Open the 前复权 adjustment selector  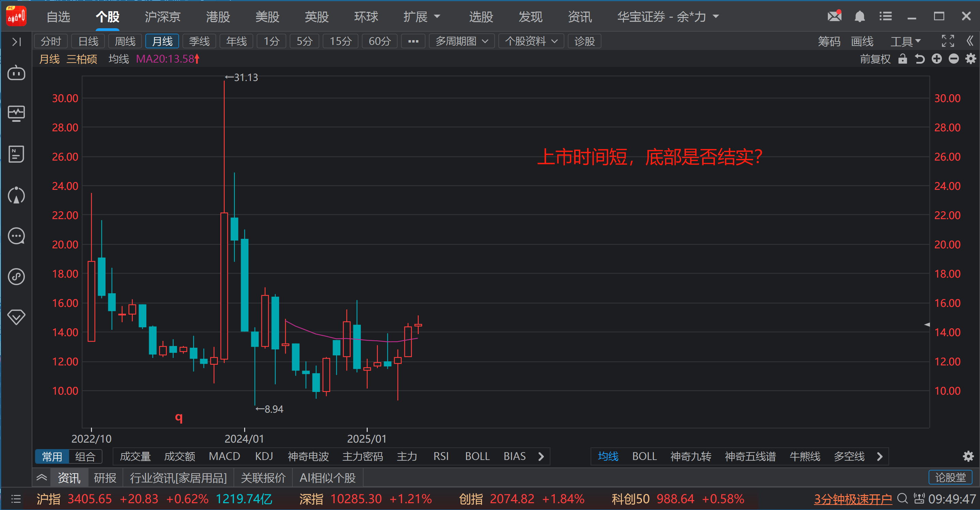875,59
